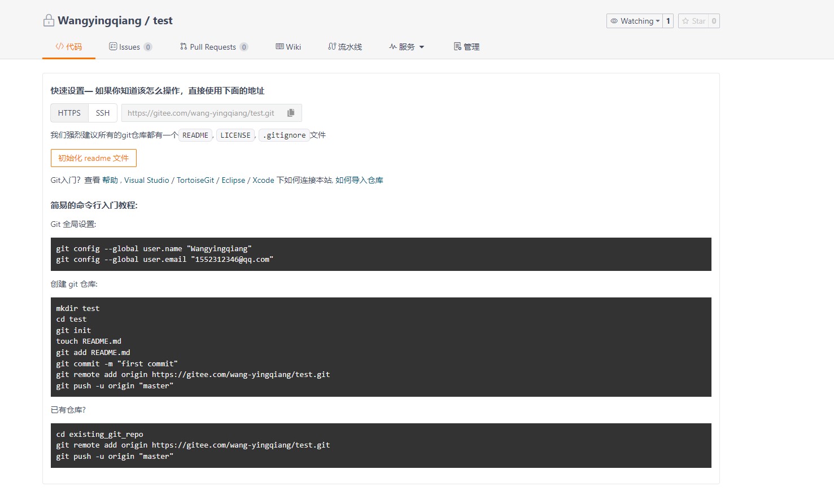Click the 初始化 readme 文件 button

tap(94, 158)
